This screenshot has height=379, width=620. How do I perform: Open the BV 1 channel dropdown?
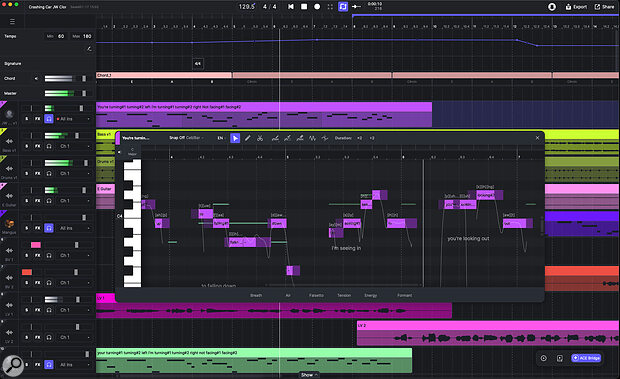pyautogui.click(x=74, y=255)
